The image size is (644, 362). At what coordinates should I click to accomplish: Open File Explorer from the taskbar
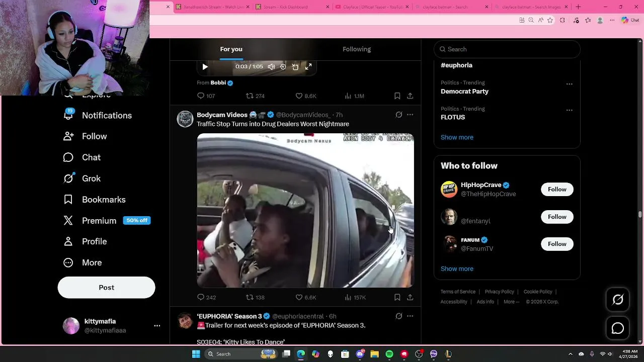[x=374, y=354]
